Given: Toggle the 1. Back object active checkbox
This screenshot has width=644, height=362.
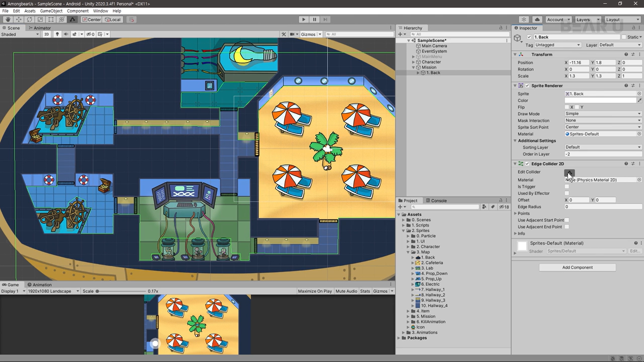Looking at the screenshot, I should (x=529, y=37).
